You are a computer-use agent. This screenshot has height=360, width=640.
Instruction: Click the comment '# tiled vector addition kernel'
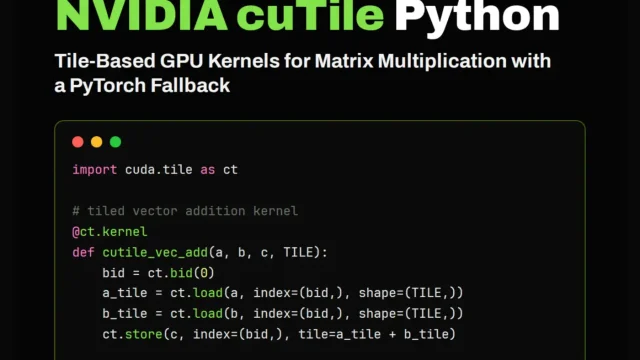185,211
